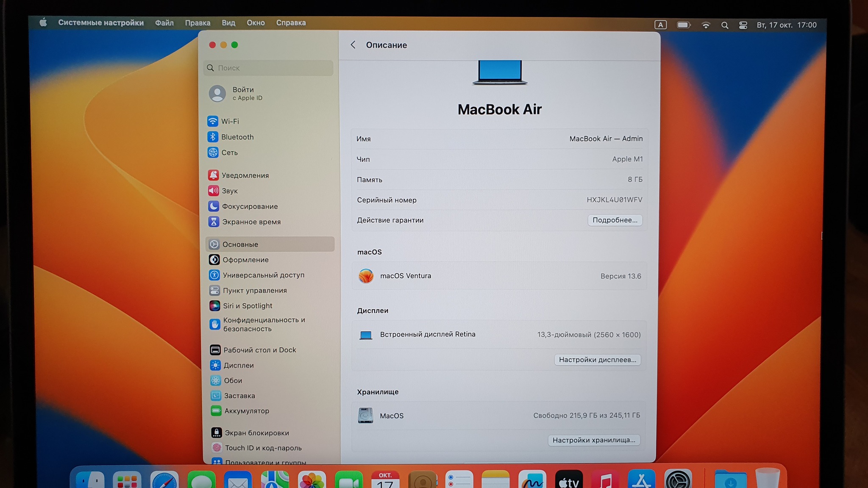
Task: Open Spotlight search in menu bar
Action: coord(725,25)
